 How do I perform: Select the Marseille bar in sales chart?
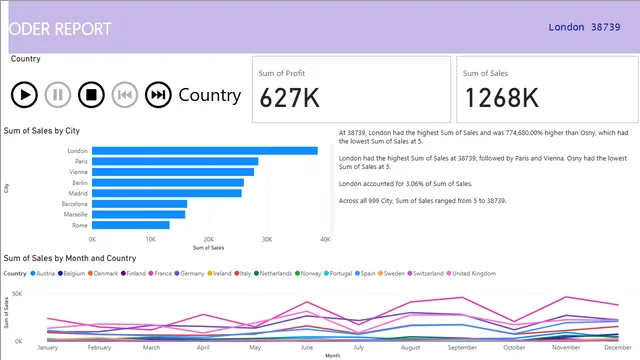[x=138, y=214]
